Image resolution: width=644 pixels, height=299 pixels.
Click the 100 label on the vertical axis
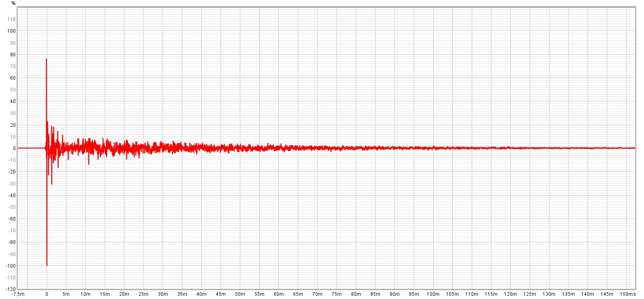[x=11, y=31]
